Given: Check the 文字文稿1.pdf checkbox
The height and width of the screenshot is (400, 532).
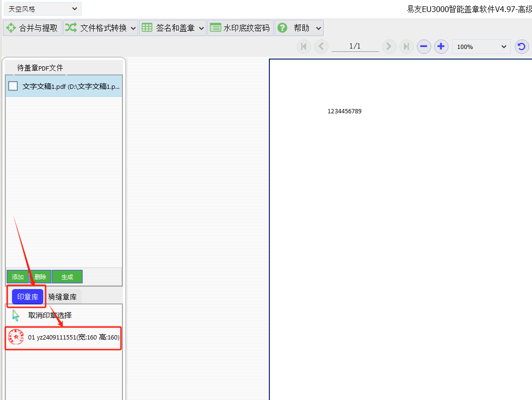Looking at the screenshot, I should 13,86.
